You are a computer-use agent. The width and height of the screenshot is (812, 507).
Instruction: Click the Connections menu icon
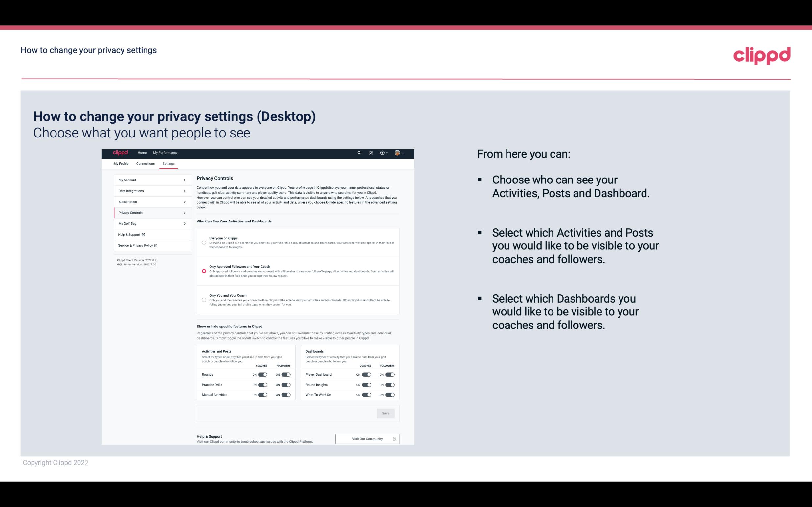(x=146, y=163)
